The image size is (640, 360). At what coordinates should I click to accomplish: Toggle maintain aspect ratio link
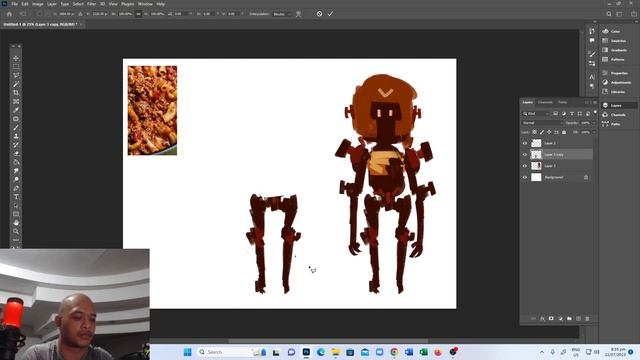point(138,14)
